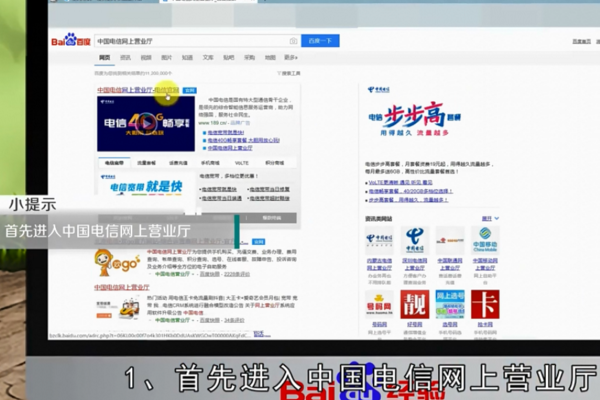Open the red 卡 icon tile
Screen dimensions: 600x400
485,304
